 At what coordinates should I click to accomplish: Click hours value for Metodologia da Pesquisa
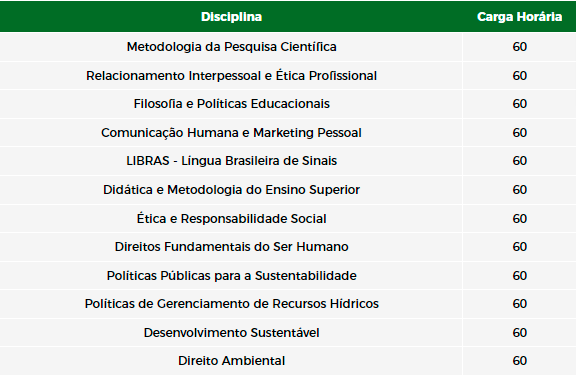click(519, 47)
